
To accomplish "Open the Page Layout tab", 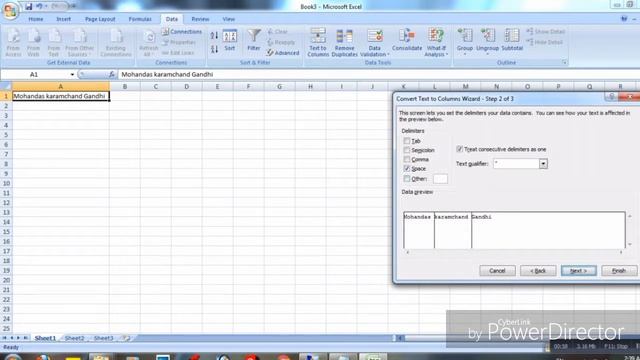I will [x=100, y=19].
